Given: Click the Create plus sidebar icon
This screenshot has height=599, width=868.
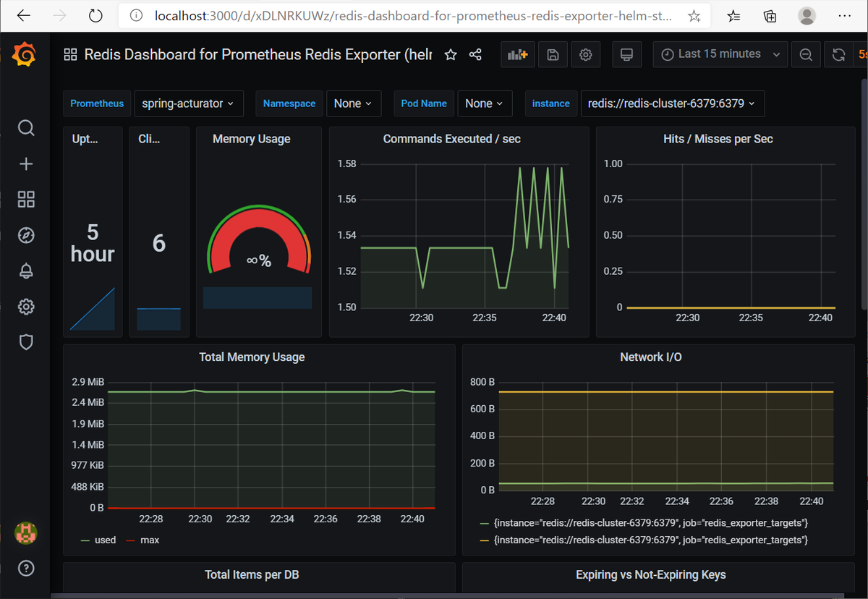Looking at the screenshot, I should 26,163.
